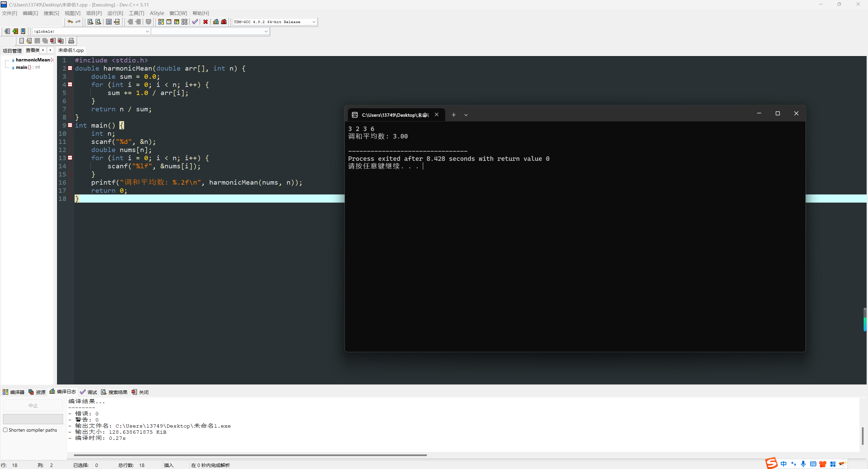Toggle the Shorten compiler paths checkbox
Viewport: 868px width, 469px height.
point(5,430)
